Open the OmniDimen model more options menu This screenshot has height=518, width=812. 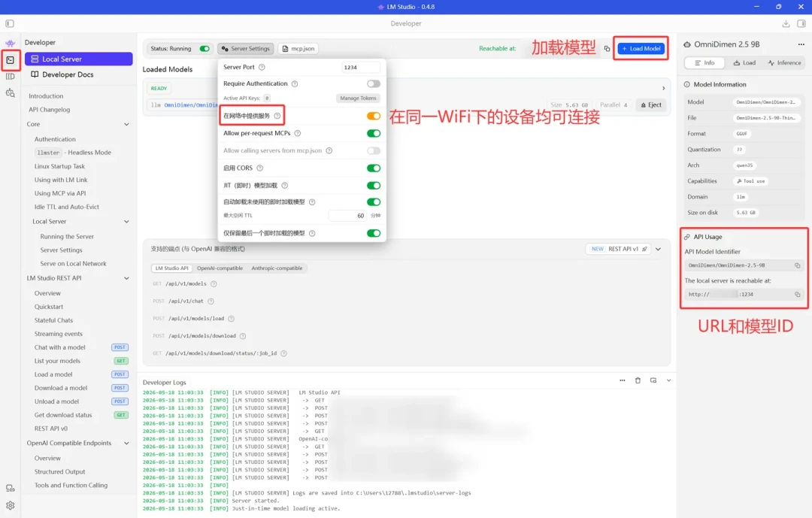(801, 44)
